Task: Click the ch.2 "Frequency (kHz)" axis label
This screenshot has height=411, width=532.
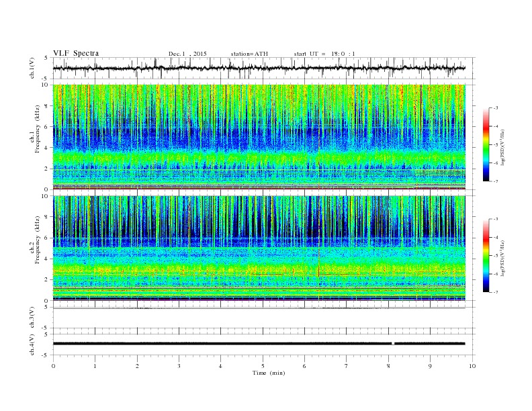Action: coord(38,239)
